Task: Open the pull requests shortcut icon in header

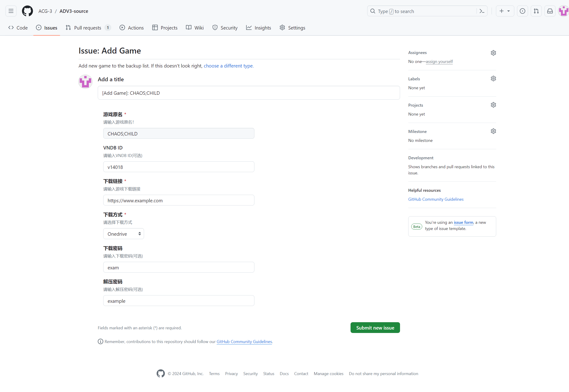Action: [x=536, y=11]
